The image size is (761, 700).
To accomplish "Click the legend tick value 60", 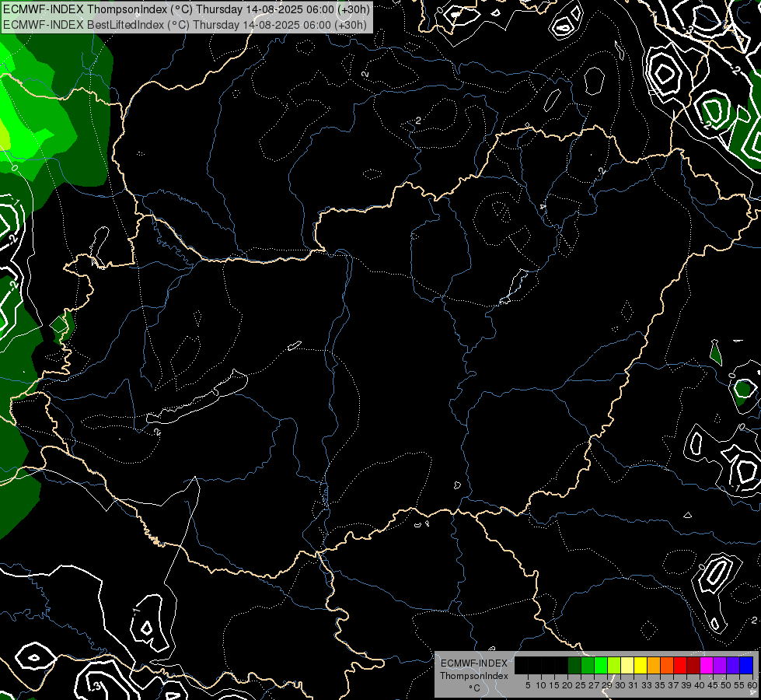I will click(752, 685).
